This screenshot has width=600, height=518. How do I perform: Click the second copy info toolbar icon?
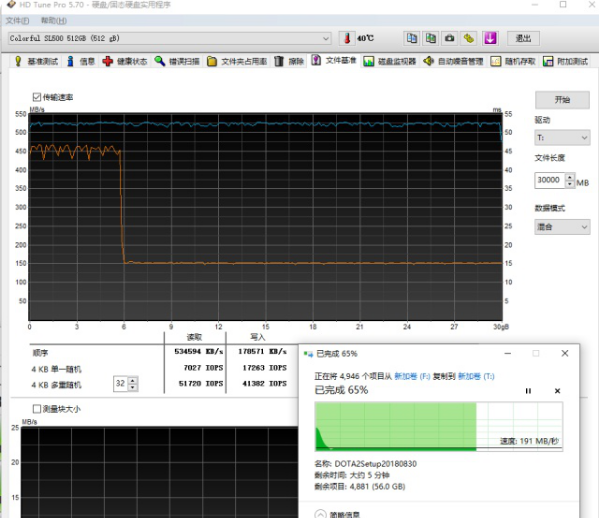point(430,38)
